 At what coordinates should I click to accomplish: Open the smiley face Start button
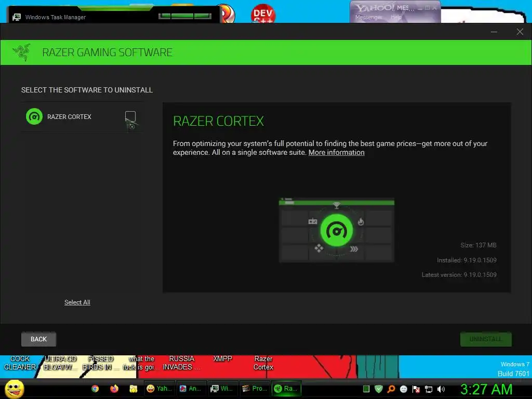pos(15,389)
